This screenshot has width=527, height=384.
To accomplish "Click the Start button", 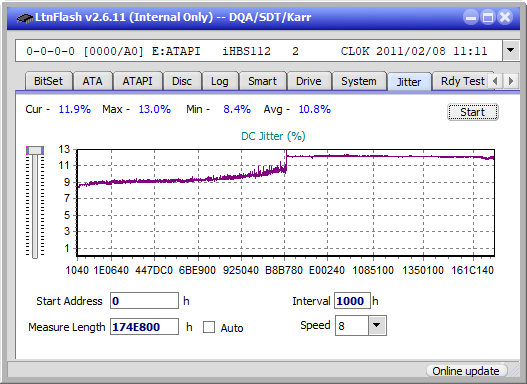I will (473, 112).
